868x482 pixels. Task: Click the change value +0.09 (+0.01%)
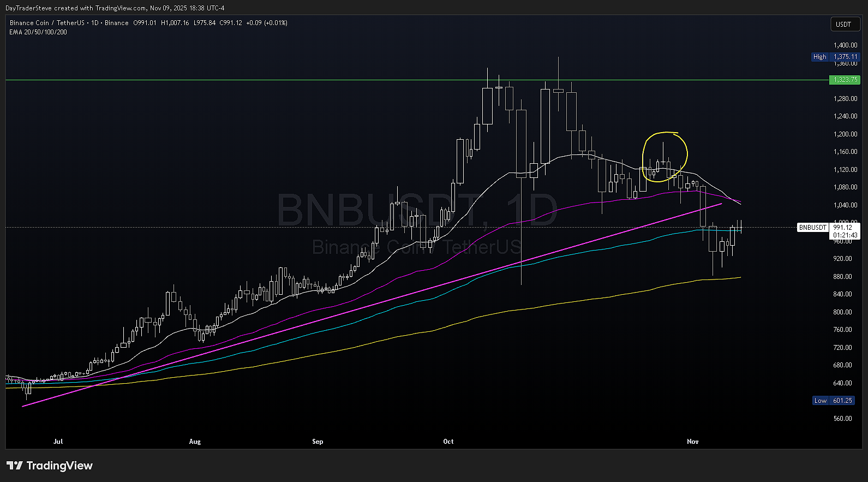point(267,23)
